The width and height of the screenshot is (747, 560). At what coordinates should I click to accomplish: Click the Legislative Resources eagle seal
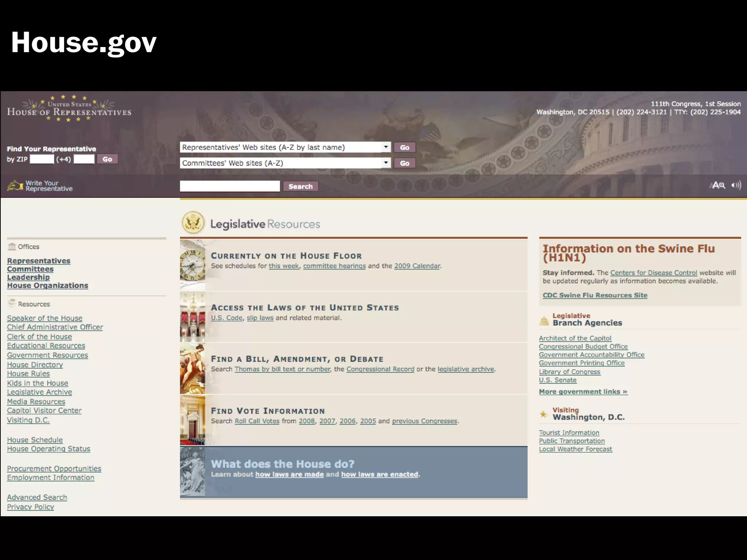coord(193,222)
